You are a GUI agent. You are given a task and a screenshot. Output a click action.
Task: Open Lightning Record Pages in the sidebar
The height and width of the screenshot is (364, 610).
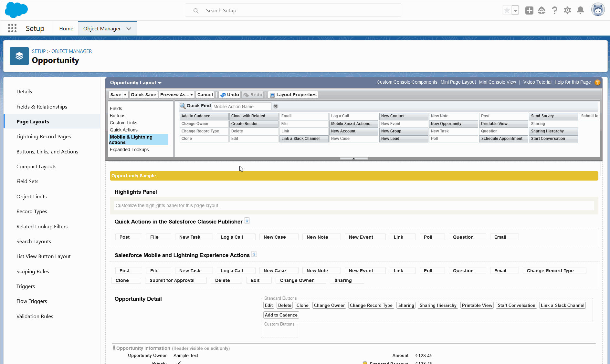(x=44, y=136)
